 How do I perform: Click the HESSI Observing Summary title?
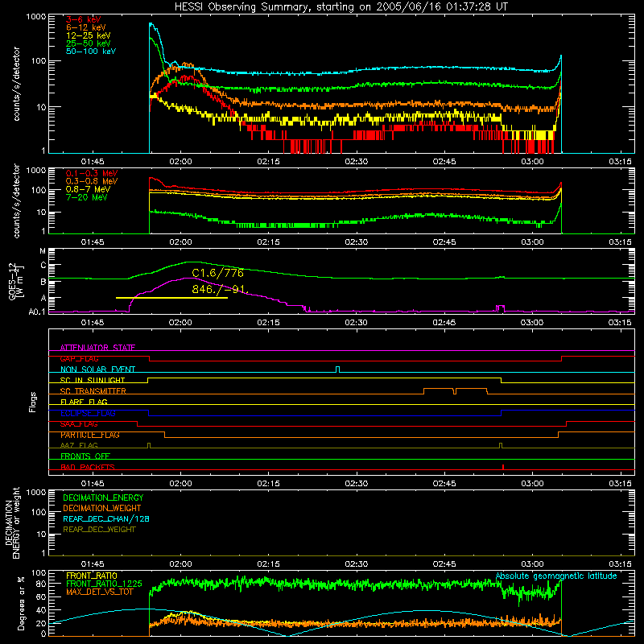[341, 7]
